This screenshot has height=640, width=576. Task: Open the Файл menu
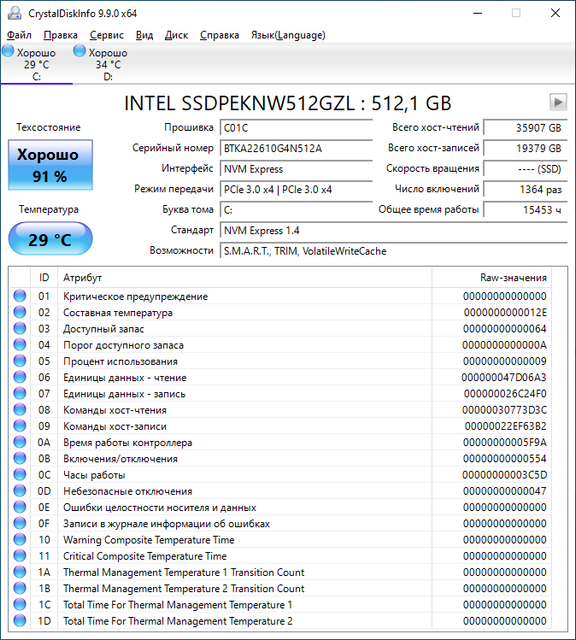(x=19, y=35)
